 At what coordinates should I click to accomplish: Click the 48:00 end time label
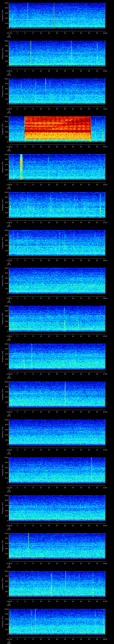[x=105, y=639]
